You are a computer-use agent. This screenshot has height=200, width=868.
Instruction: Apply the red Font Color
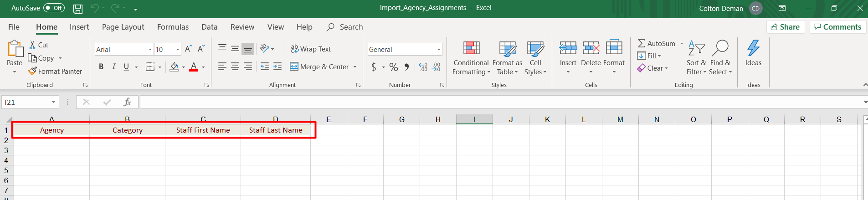coord(194,67)
